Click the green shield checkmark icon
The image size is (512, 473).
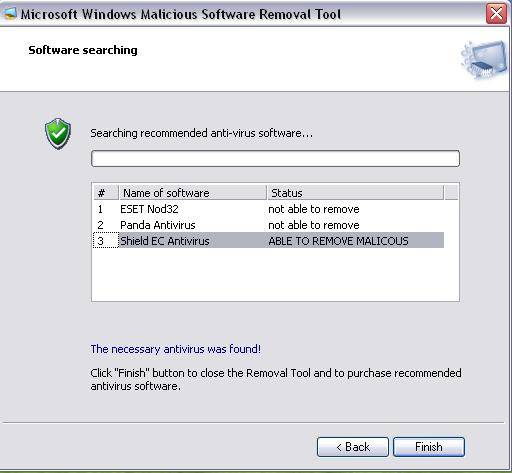58,134
